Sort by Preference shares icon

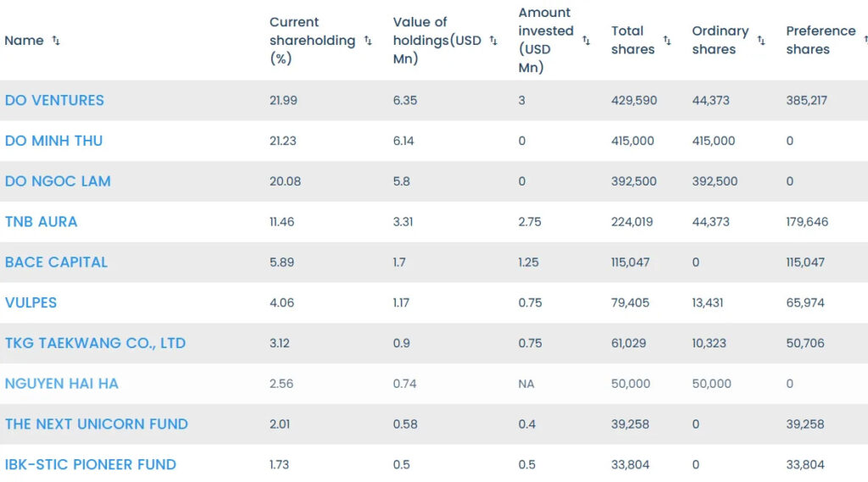click(x=865, y=41)
